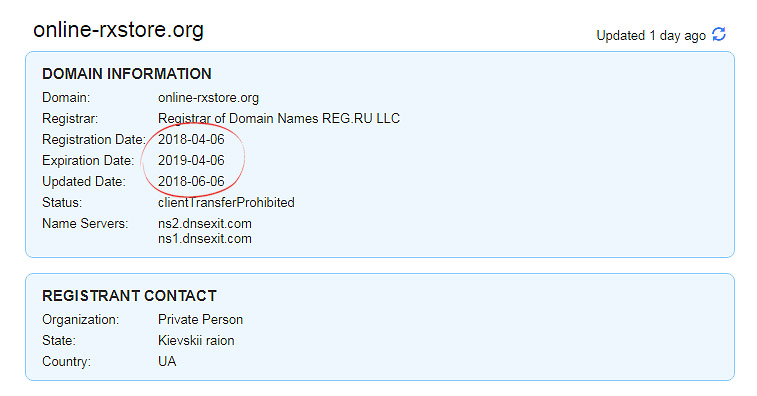Click the DOMAIN INFORMATION heading

(126, 74)
